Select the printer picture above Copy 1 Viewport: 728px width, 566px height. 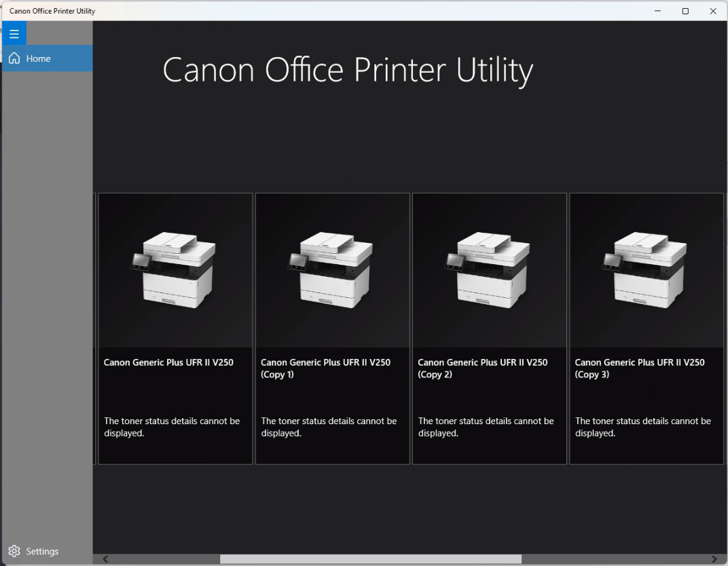tap(332, 270)
